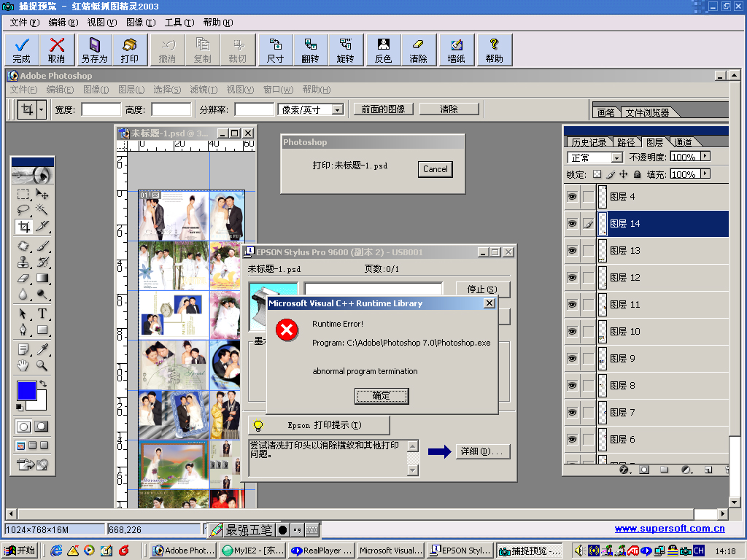Select the Move tool in Photoshop toolbox
This screenshot has width=747, height=560.
(x=42, y=194)
